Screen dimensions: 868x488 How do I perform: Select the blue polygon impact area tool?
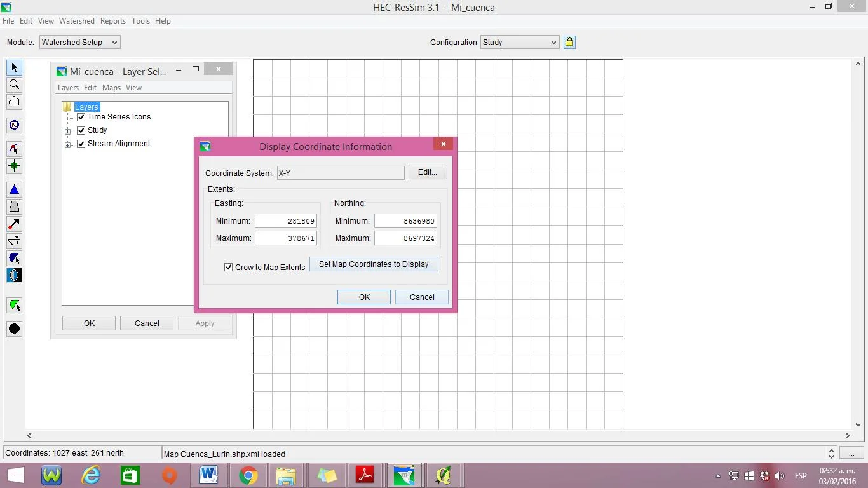14,258
